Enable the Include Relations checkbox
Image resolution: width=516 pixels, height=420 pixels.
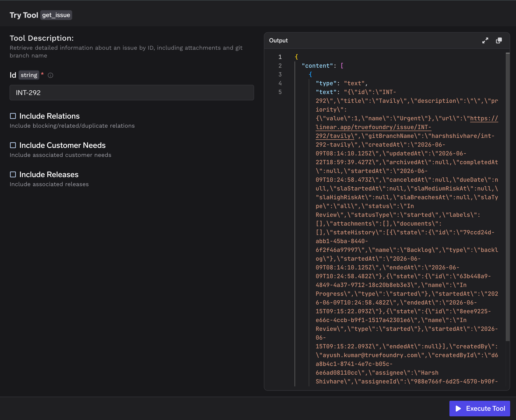tap(13, 116)
